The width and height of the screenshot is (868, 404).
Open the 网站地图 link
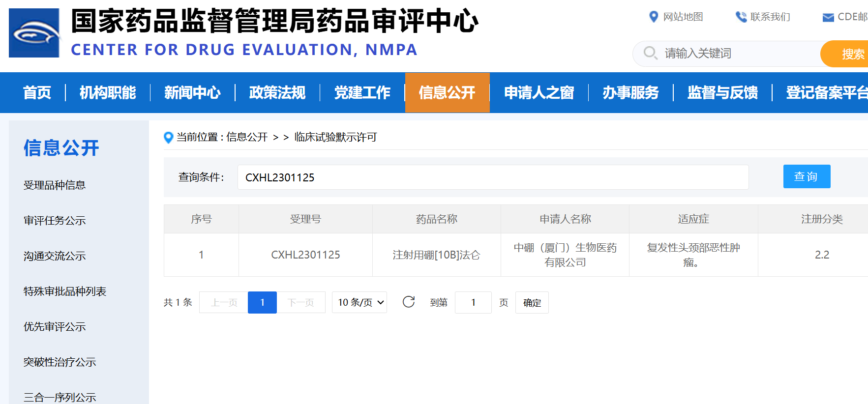pyautogui.click(x=683, y=17)
